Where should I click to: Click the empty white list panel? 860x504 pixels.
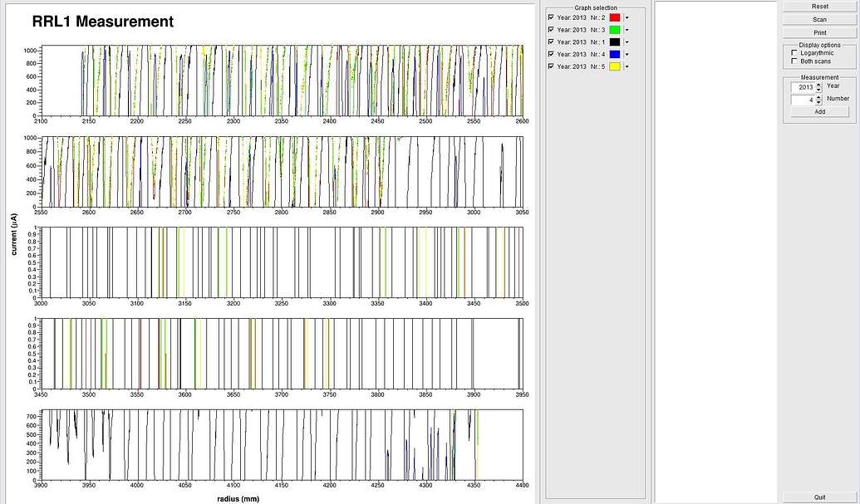coord(715,252)
